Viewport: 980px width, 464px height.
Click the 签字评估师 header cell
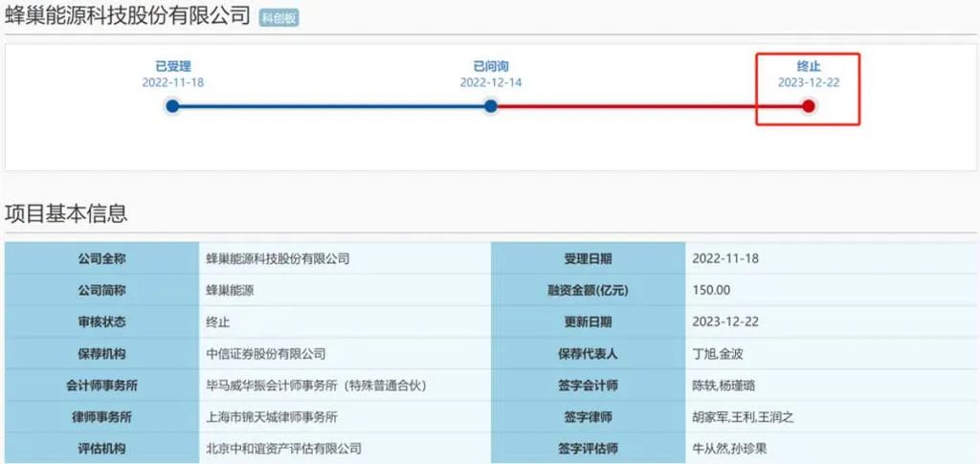click(589, 449)
